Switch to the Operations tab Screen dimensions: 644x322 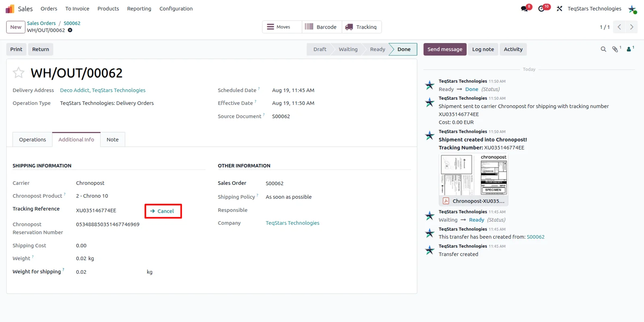point(33,139)
